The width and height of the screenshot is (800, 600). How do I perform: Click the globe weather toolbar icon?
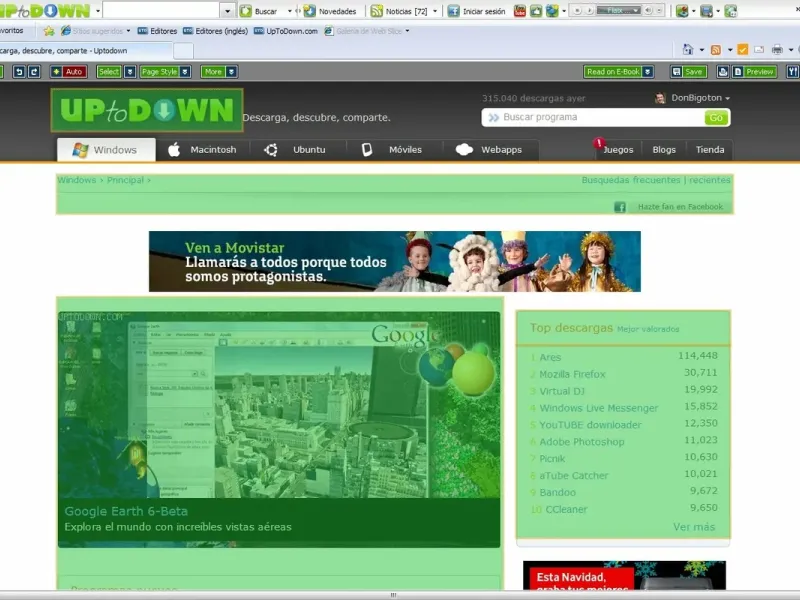click(x=552, y=11)
